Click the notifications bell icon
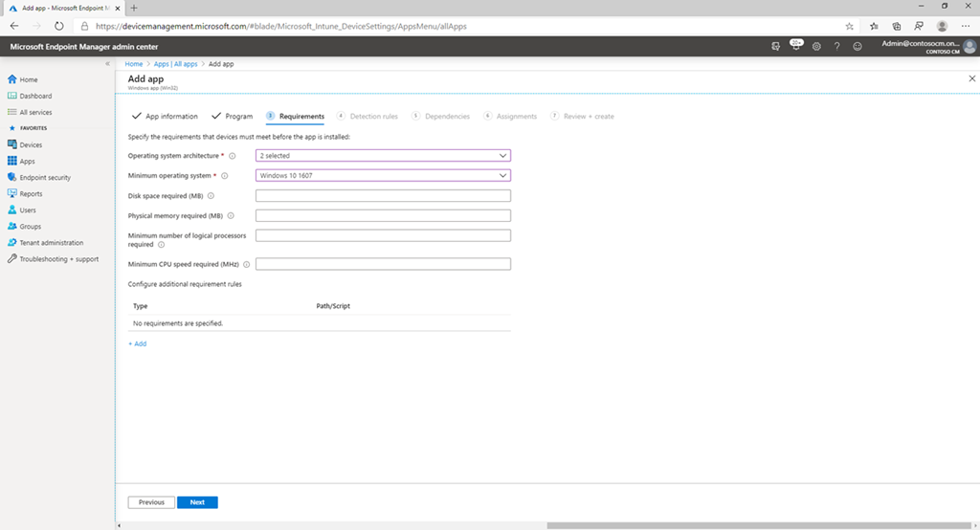 (x=796, y=46)
